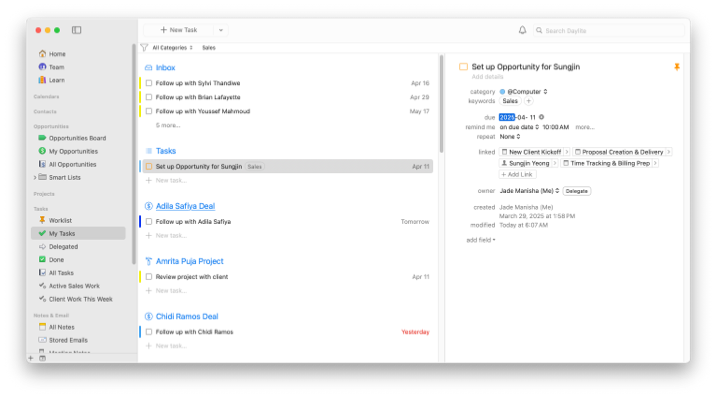Open the Adila Safiya Deal link
Image resolution: width=717 pixels, height=398 pixels.
(185, 206)
